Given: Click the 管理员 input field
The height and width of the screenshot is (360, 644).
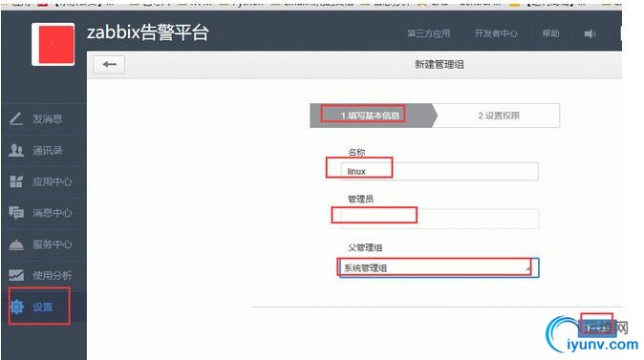Looking at the screenshot, I should pos(440,219).
